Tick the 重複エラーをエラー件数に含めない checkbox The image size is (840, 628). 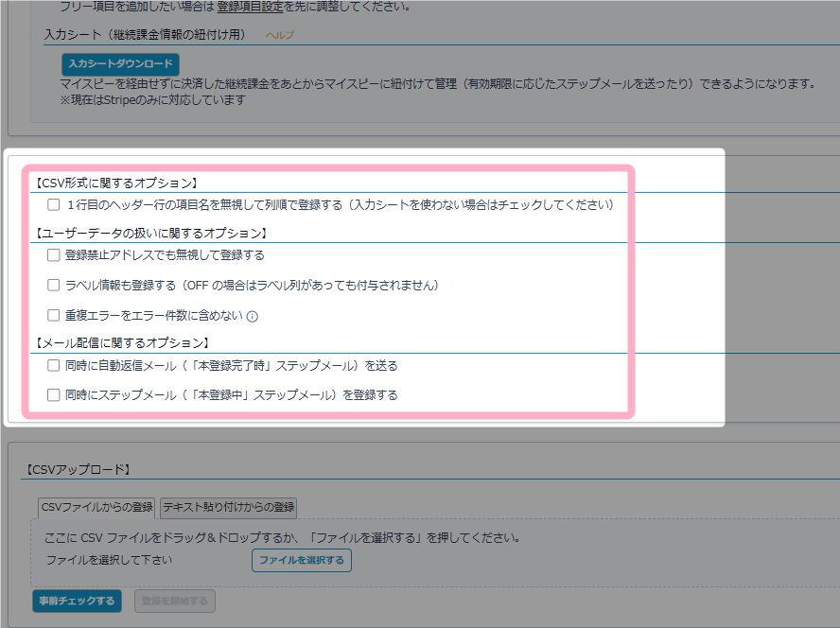tap(54, 315)
